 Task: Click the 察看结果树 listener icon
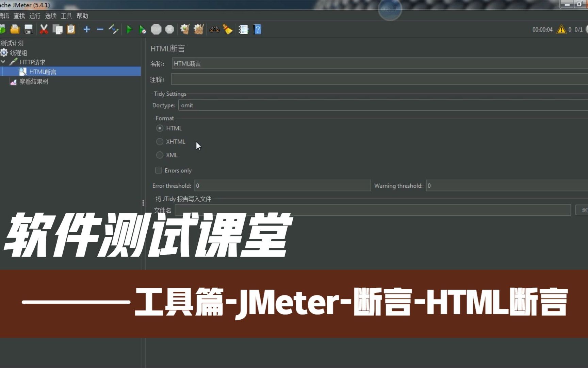13,82
